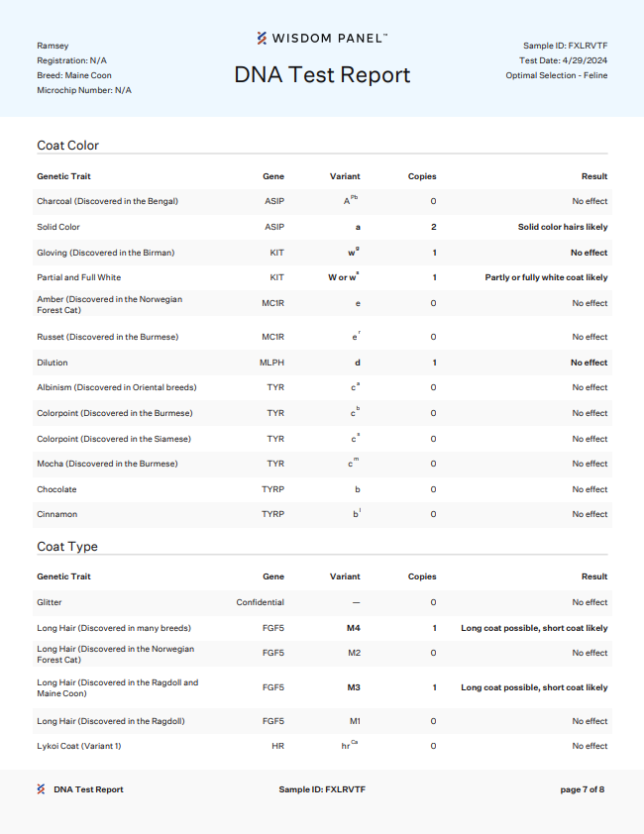Click the 'Chocolate' trait label

pos(56,489)
